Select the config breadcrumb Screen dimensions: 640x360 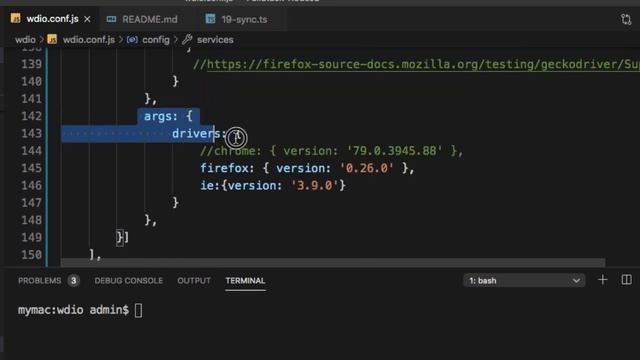tap(156, 40)
